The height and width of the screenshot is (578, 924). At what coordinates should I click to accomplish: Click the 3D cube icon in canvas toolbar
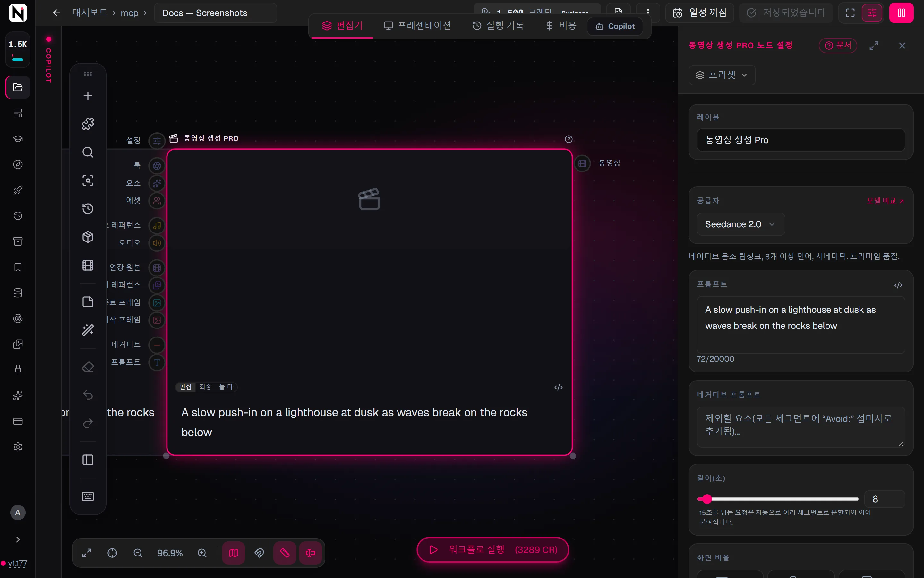(x=88, y=237)
